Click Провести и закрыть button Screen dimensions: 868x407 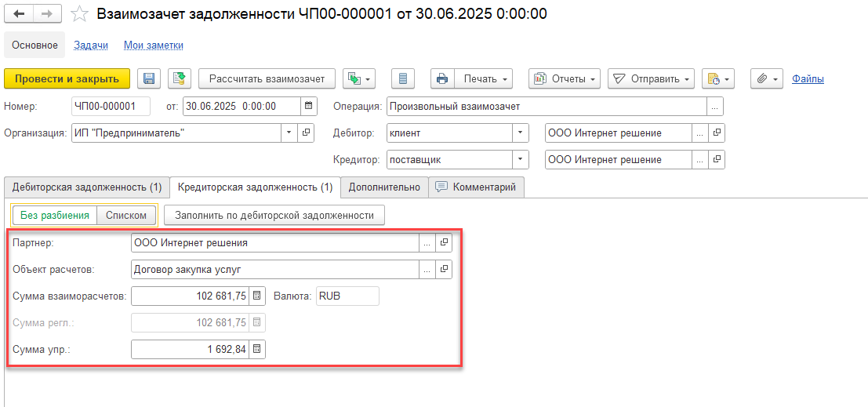click(x=67, y=78)
